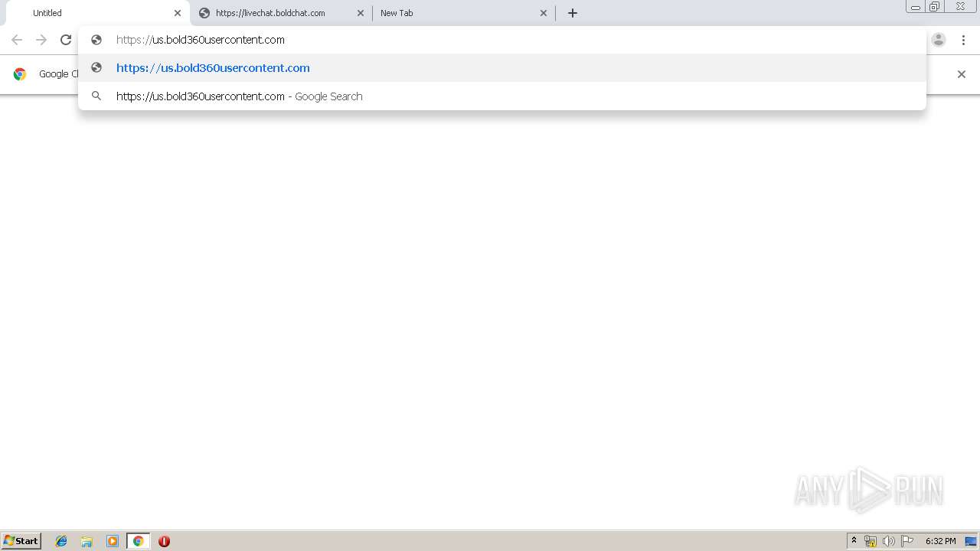Switch to the New Tab tab

point(464,13)
